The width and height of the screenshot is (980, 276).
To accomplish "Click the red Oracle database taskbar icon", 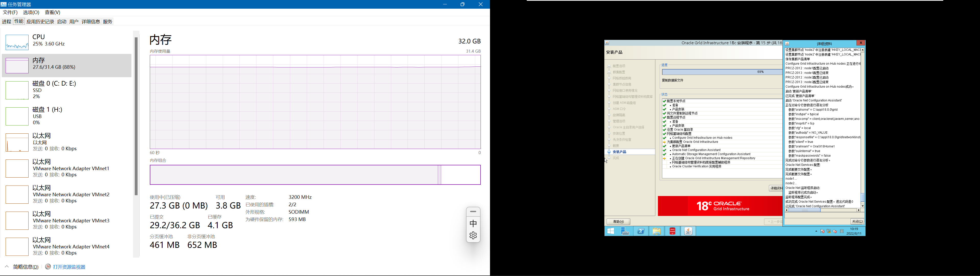I will click(673, 231).
